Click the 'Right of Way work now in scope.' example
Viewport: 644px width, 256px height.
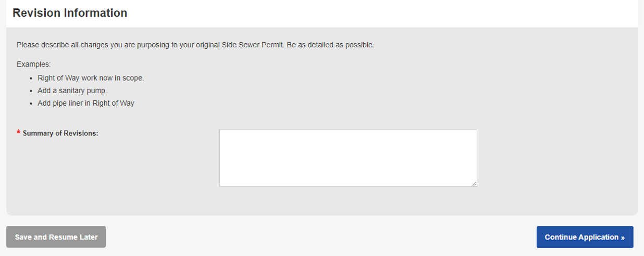pos(91,78)
